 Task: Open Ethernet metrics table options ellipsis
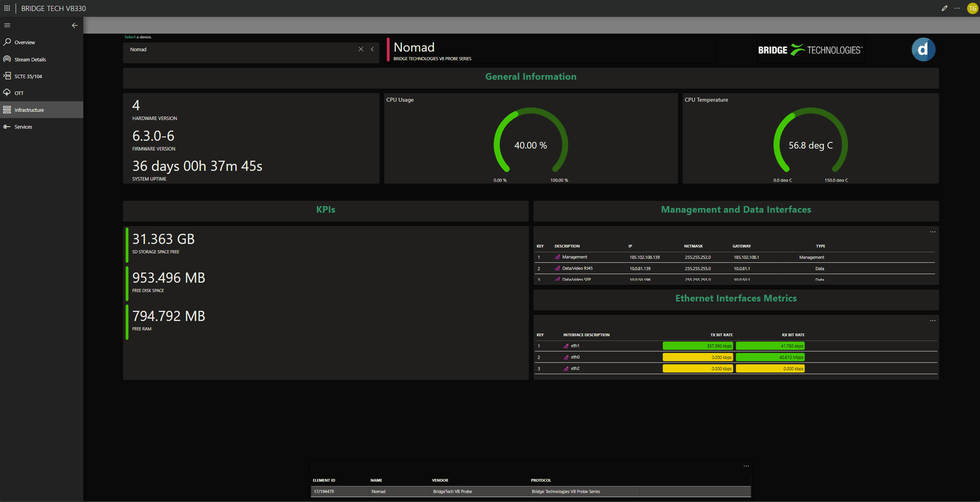(933, 321)
